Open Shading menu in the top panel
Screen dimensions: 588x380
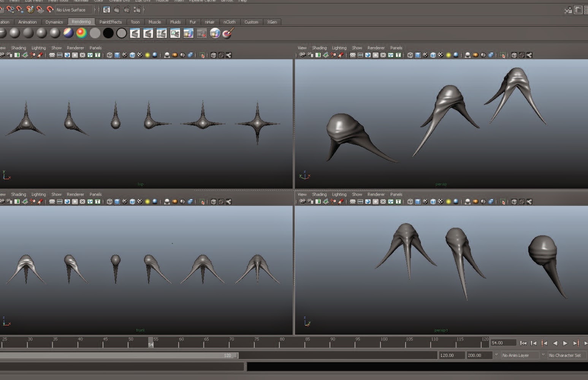coord(18,48)
